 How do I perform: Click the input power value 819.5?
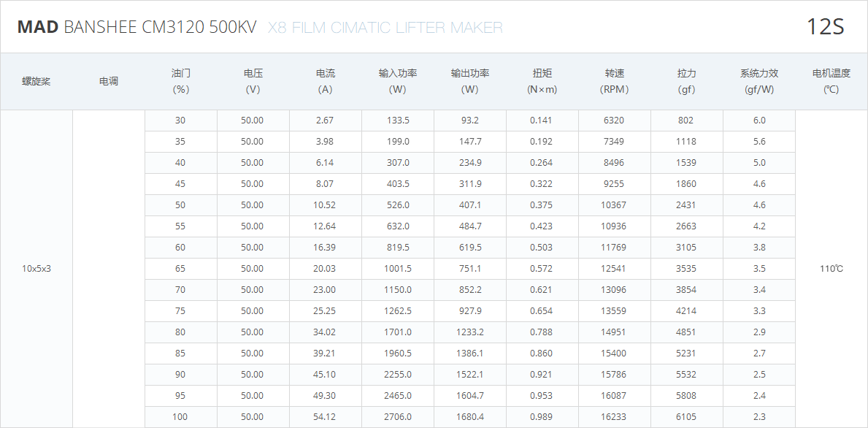coord(398,247)
